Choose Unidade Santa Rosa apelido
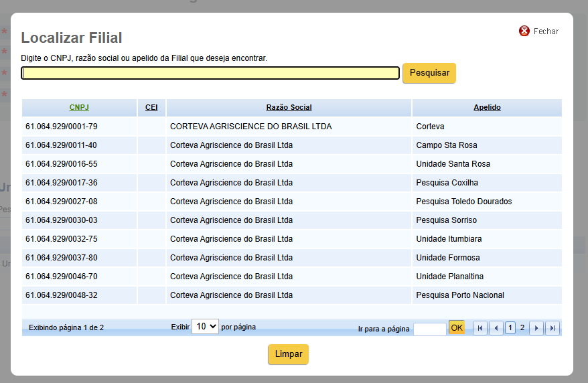The height and width of the screenshot is (383, 588). pos(453,164)
